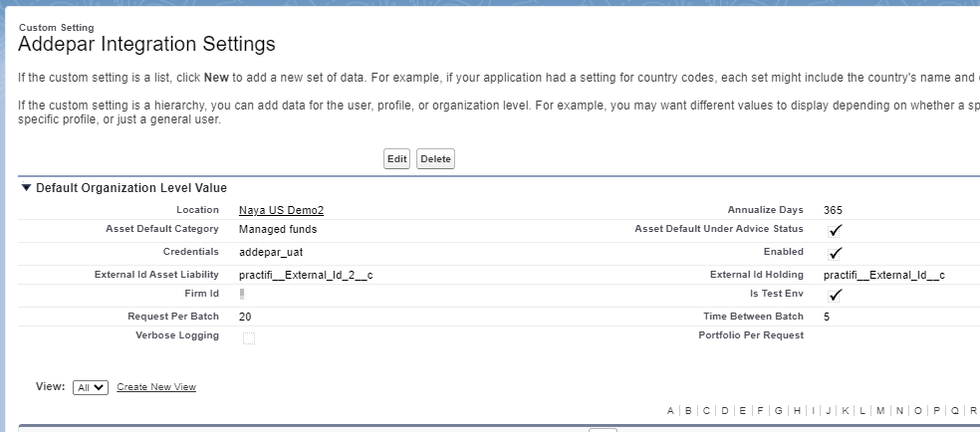
Task: Filter list by letter G
Action: click(x=779, y=411)
